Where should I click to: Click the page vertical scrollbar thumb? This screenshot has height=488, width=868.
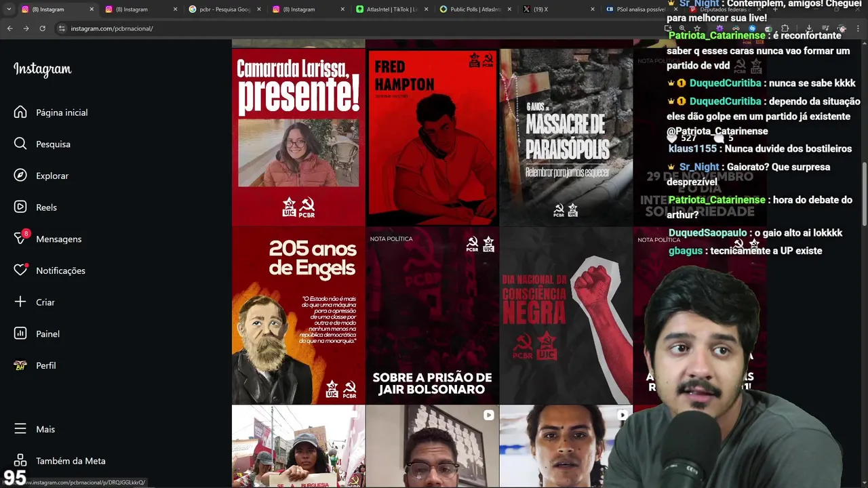(x=864, y=194)
